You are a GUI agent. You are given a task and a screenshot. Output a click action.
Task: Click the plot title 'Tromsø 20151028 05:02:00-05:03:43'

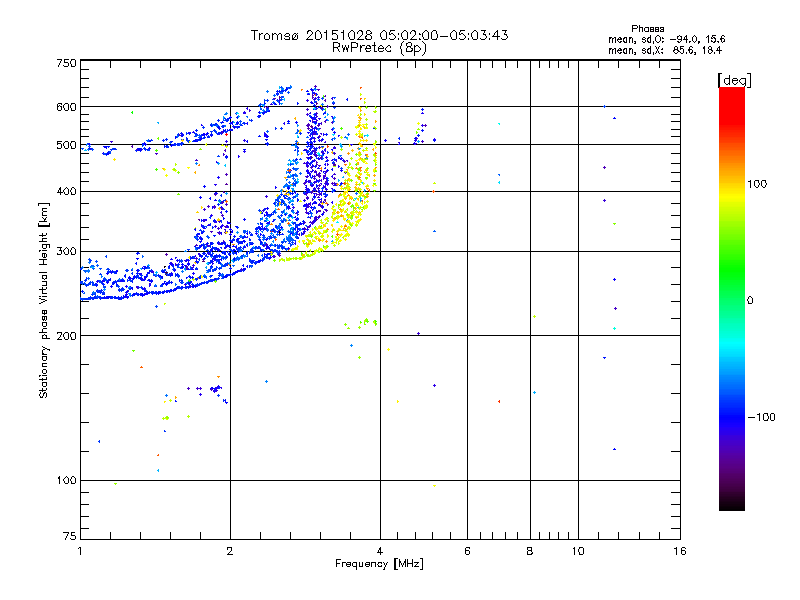pyautogui.click(x=379, y=35)
